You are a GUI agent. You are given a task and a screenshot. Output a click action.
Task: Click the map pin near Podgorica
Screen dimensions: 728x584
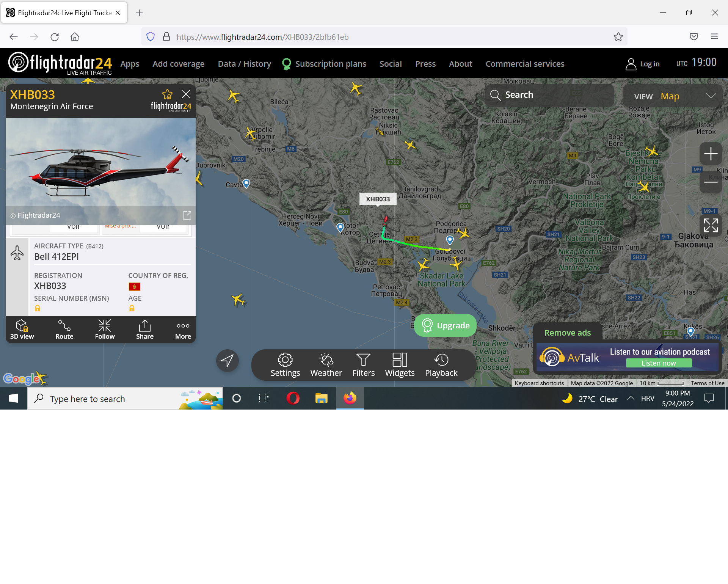(450, 240)
